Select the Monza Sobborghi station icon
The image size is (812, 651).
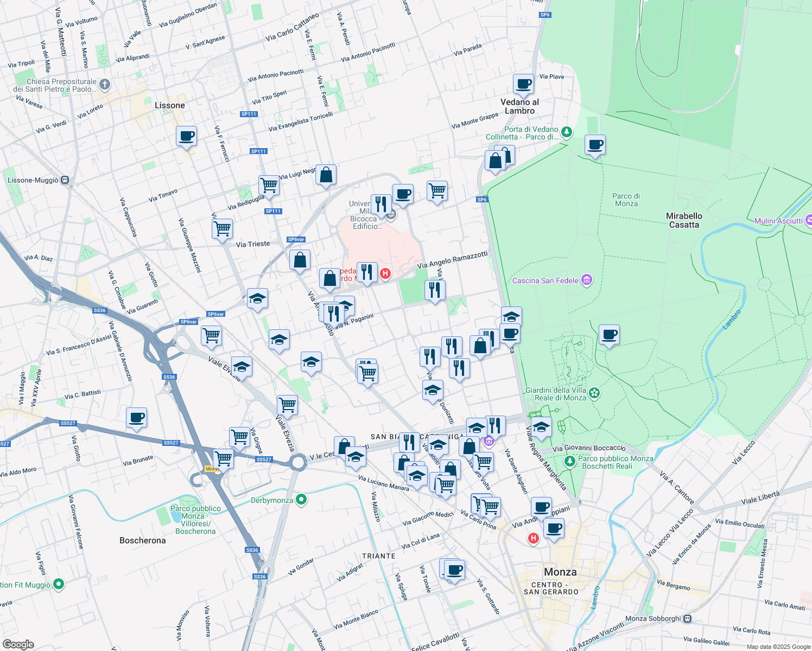coord(688,618)
